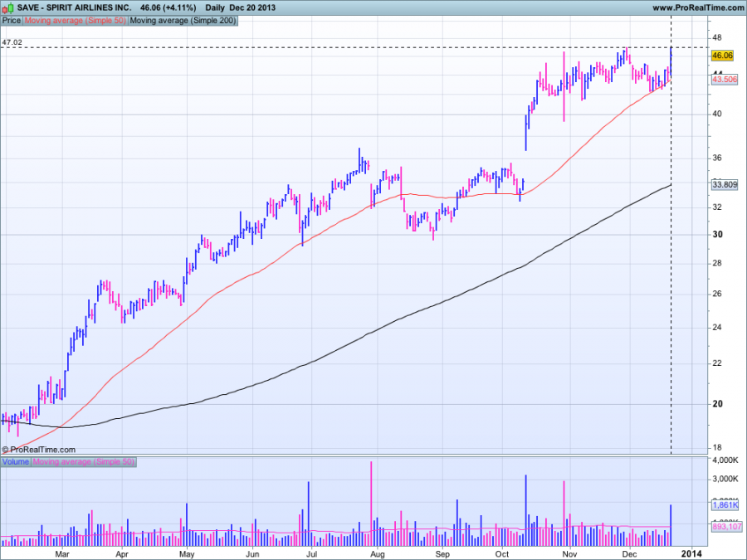
Task: Click the May label on time axis
Action: click(187, 554)
